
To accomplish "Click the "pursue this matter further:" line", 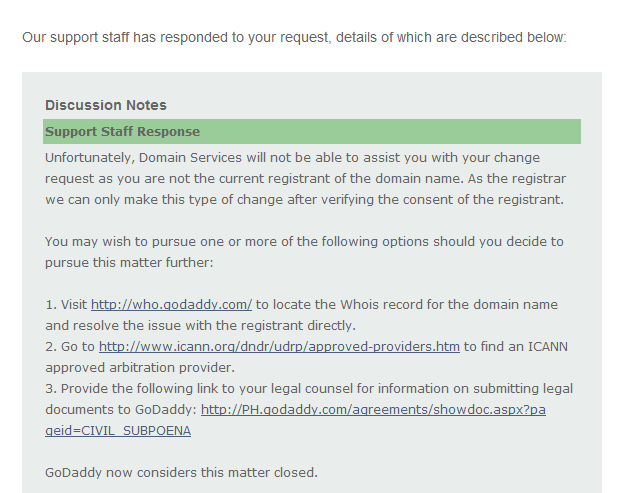I will (x=129, y=262).
